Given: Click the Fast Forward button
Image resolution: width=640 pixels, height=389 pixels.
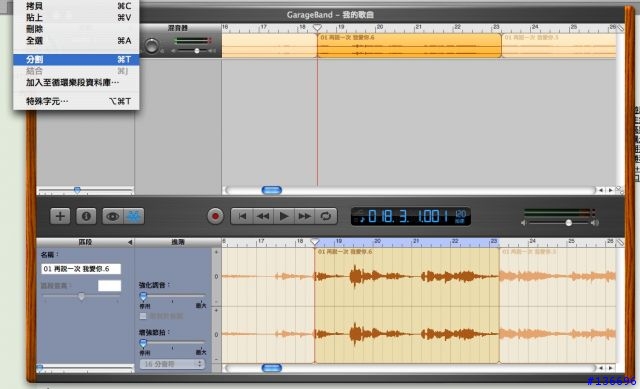Looking at the screenshot, I should [304, 216].
